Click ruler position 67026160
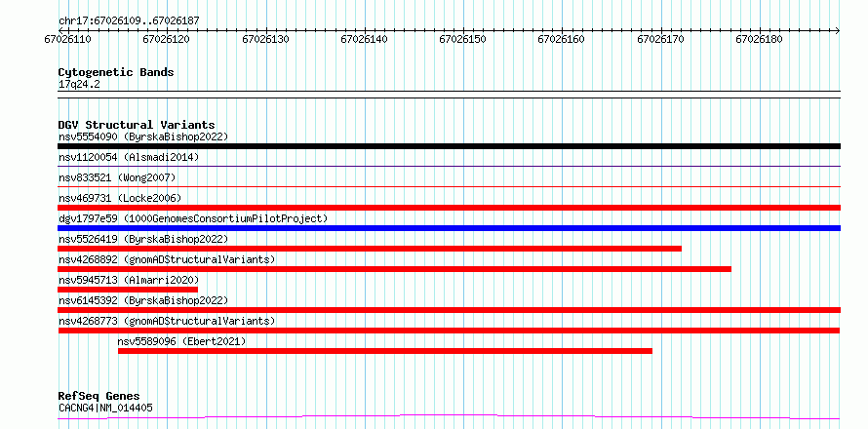 562,39
